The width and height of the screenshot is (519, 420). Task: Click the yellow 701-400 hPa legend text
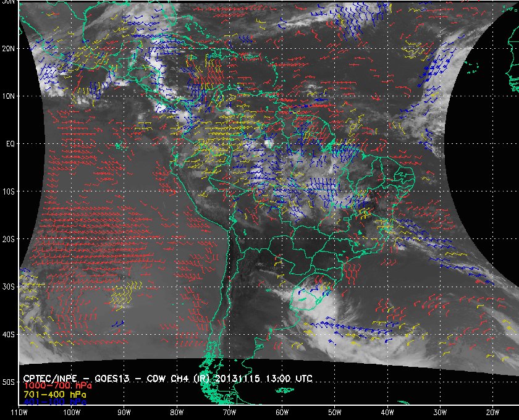[55, 395]
